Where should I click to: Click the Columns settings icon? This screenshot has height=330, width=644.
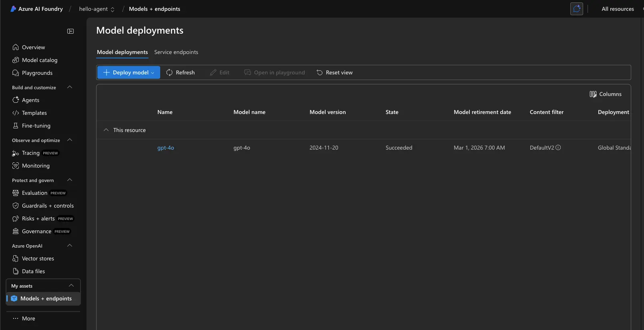593,94
